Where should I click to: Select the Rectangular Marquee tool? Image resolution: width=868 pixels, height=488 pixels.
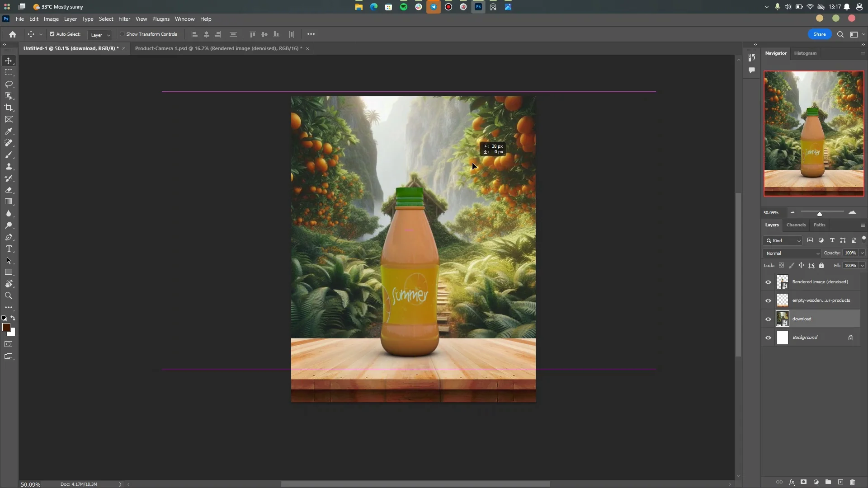pyautogui.click(x=9, y=72)
